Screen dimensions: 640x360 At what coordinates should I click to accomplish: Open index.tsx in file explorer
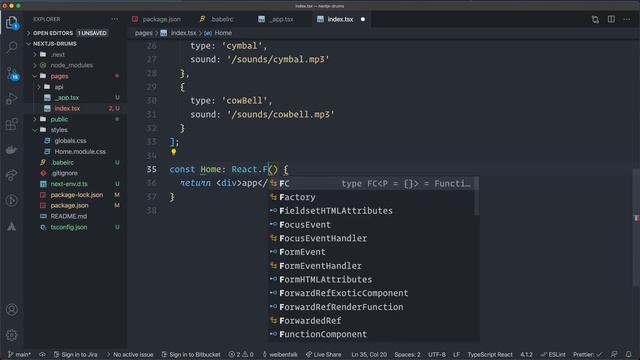coord(67,108)
